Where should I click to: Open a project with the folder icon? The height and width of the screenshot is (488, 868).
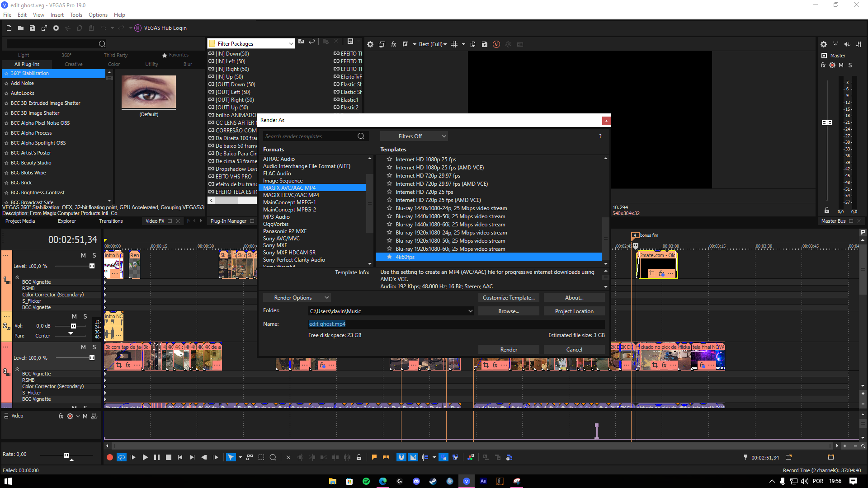pos(21,28)
